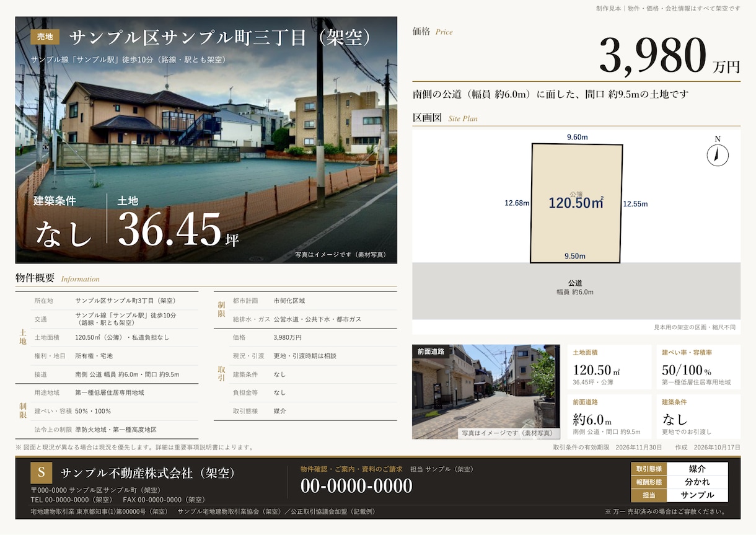The width and height of the screenshot is (756, 535).
Task: Click the 制作見本 disclaimer at the top
Action: coord(668,9)
